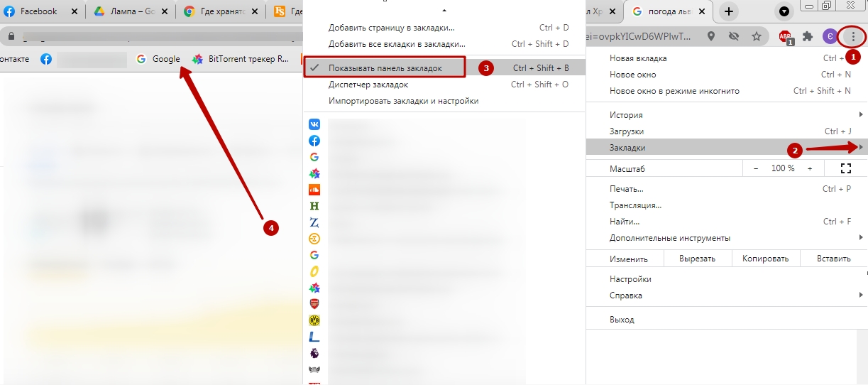Select Добавить все вкладки в закладки...

tap(444, 44)
